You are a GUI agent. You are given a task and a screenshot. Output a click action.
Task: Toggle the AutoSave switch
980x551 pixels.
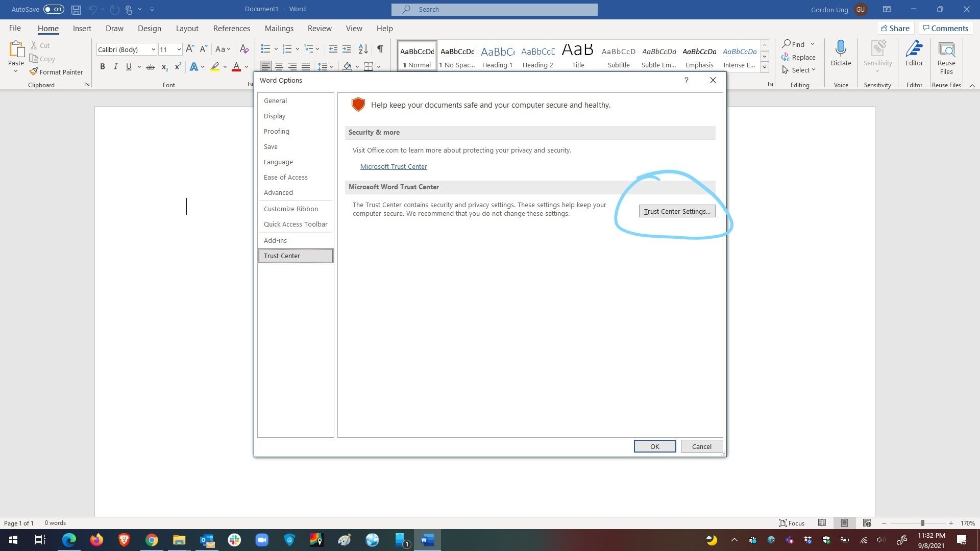pyautogui.click(x=54, y=9)
